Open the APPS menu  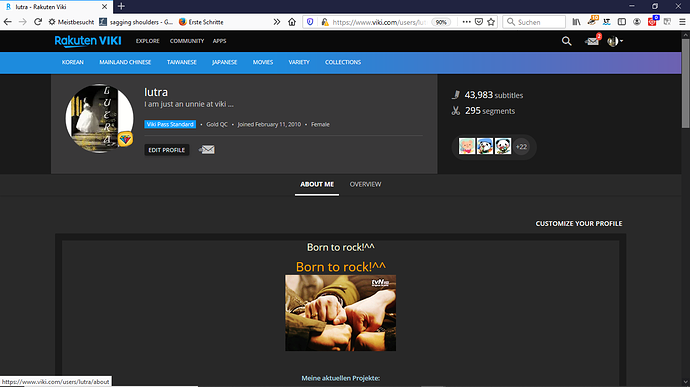(219, 41)
